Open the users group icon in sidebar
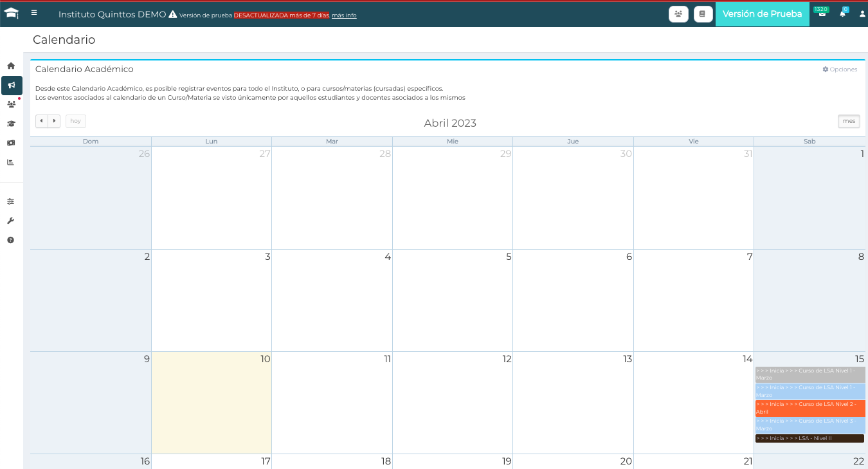The height and width of the screenshot is (469, 868). tap(11, 104)
